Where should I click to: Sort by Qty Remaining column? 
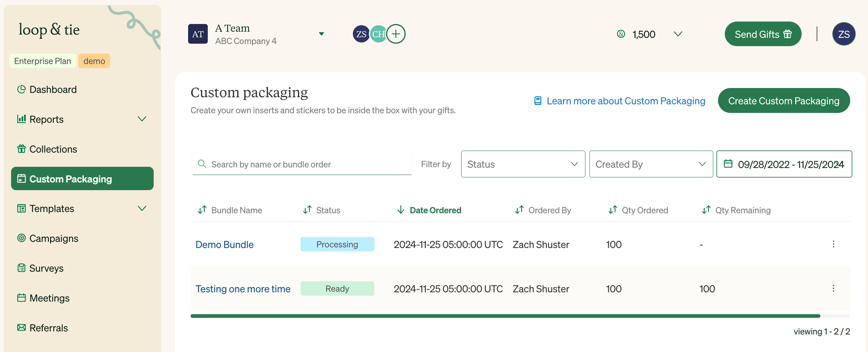tap(736, 210)
